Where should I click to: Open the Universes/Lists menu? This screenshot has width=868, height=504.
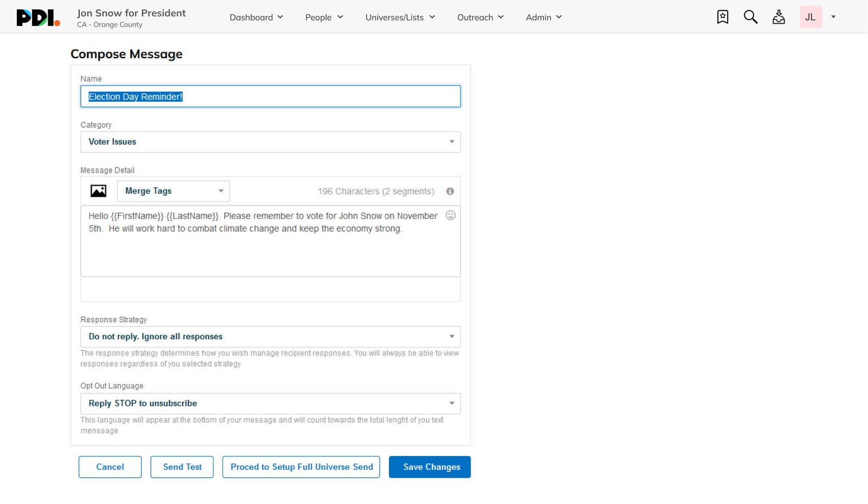(400, 17)
